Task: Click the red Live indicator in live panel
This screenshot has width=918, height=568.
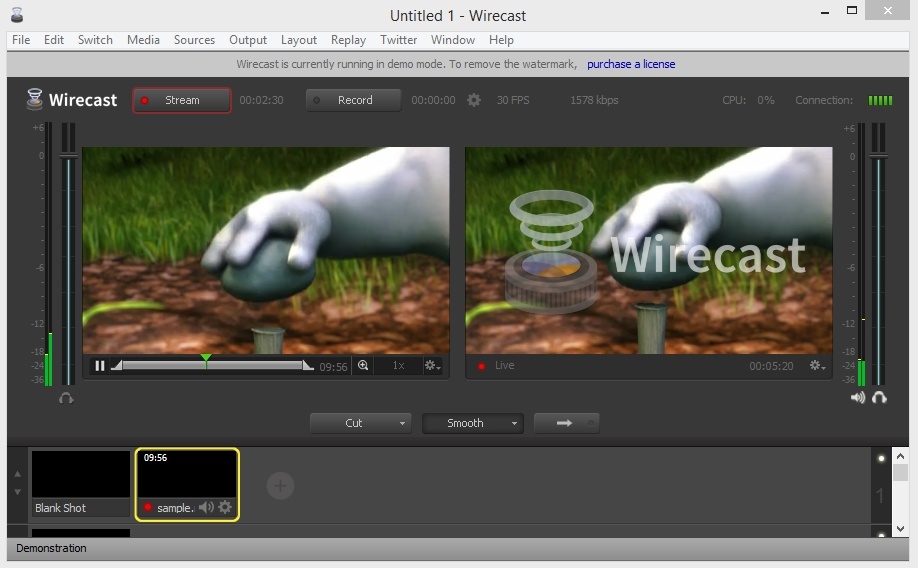Action: click(x=481, y=366)
